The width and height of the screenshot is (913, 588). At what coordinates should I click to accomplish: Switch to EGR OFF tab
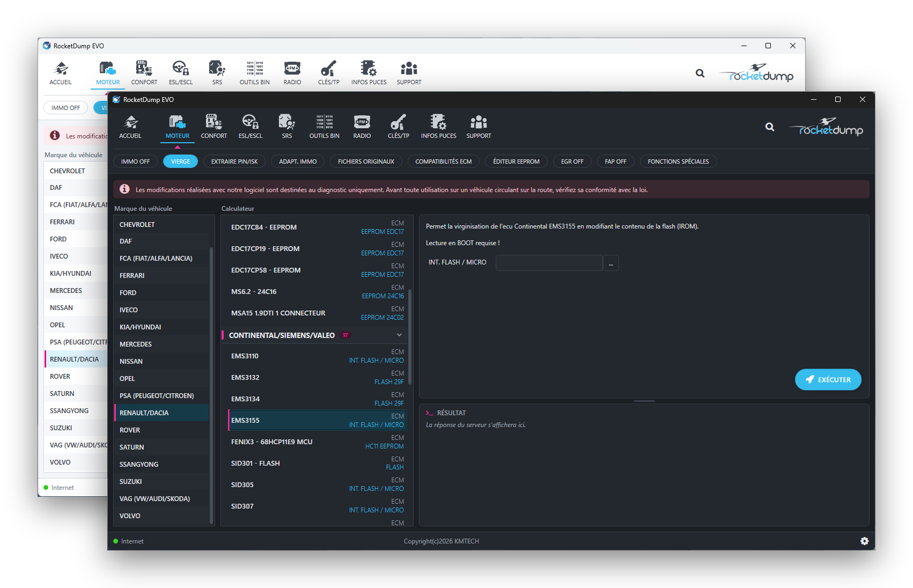pyautogui.click(x=572, y=161)
